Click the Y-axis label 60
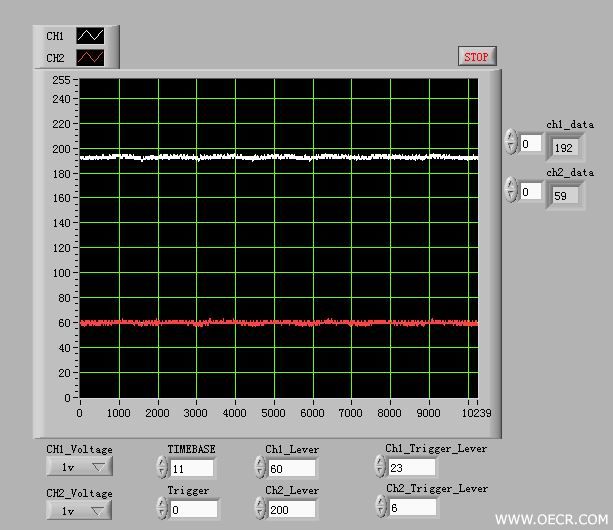 pos(64,323)
